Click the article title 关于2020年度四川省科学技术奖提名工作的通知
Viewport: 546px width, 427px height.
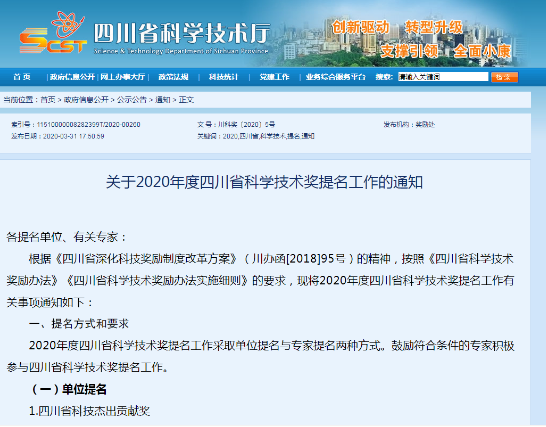[x=264, y=182]
